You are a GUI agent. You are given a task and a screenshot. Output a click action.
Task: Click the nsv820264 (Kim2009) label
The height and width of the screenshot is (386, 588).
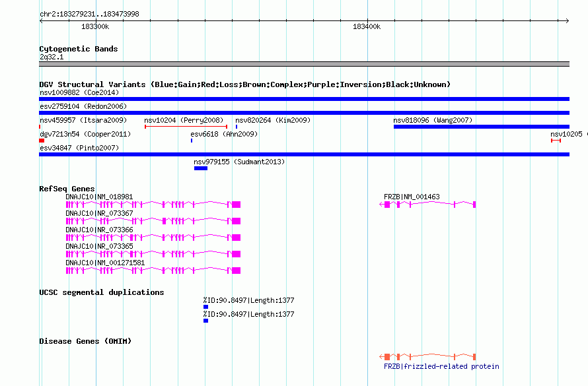click(273, 120)
